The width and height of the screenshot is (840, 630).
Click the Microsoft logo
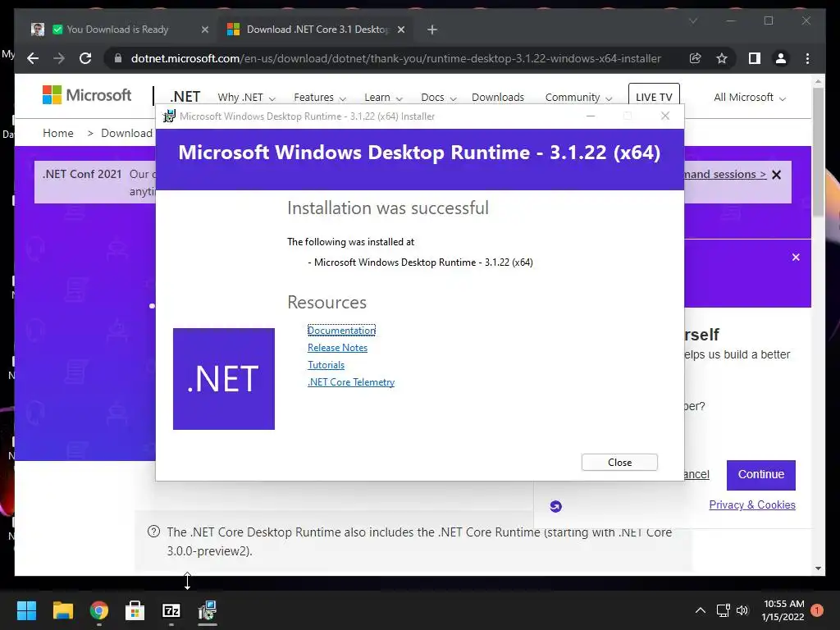click(87, 95)
